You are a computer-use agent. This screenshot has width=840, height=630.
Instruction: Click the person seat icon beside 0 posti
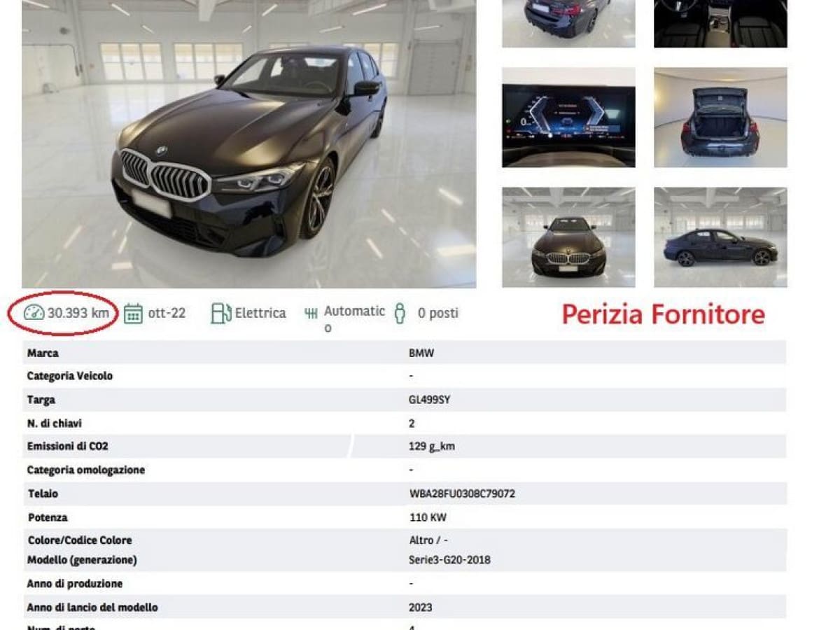tap(400, 313)
